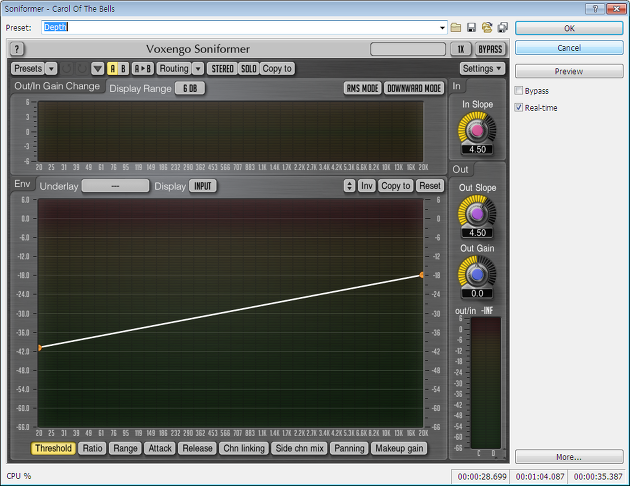Click the copy preset windows icon
Viewport: 630px width, 486px height.
pyautogui.click(x=503, y=27)
